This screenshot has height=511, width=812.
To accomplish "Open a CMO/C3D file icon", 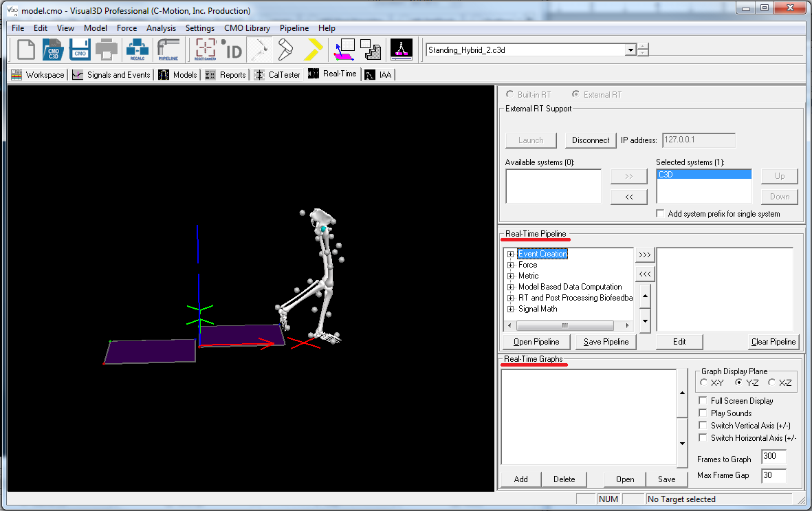I will coord(53,50).
